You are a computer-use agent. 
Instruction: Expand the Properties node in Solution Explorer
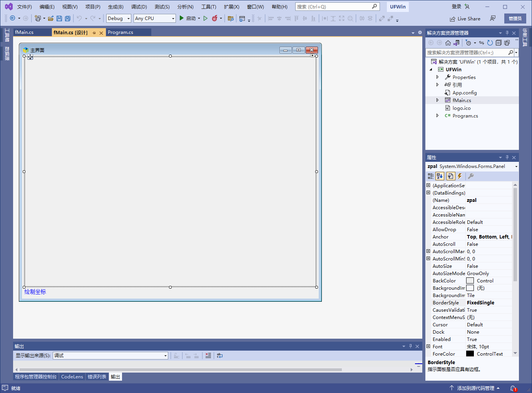(x=437, y=77)
